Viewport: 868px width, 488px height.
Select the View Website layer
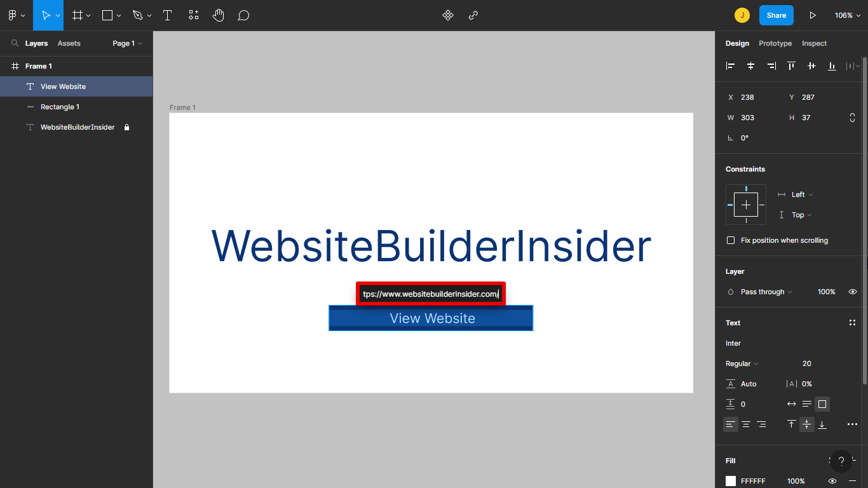tap(76, 86)
